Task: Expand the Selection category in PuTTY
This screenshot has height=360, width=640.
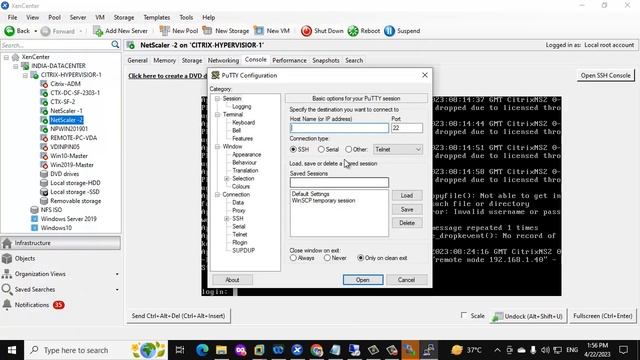Action: [x=227, y=179]
